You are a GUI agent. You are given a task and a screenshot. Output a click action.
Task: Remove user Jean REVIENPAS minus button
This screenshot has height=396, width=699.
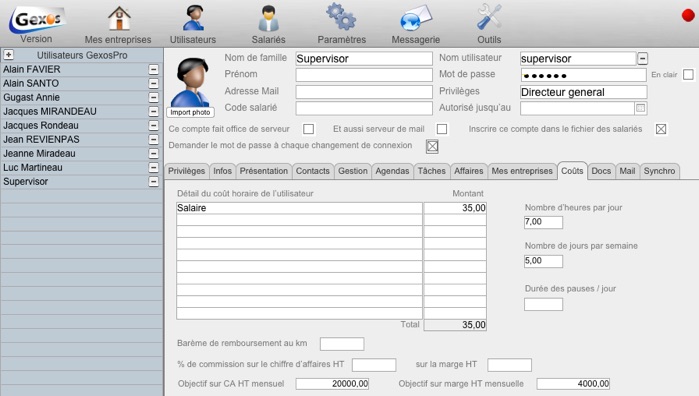(153, 140)
